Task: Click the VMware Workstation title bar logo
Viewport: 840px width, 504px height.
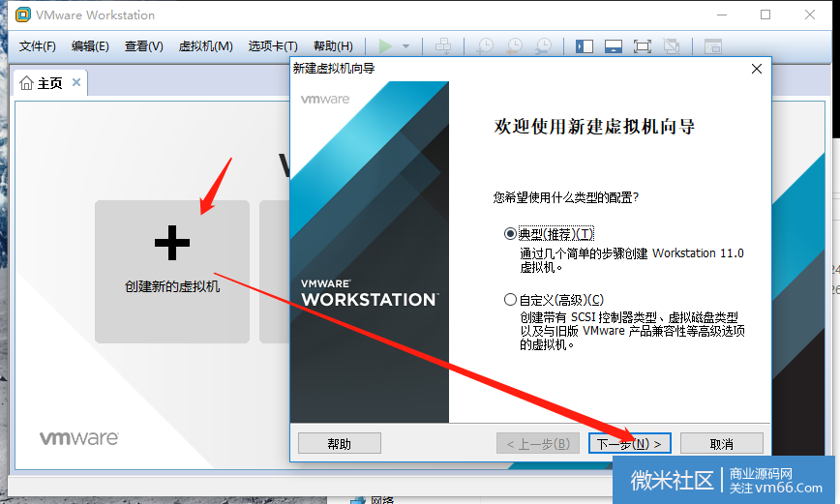Action: (23, 15)
